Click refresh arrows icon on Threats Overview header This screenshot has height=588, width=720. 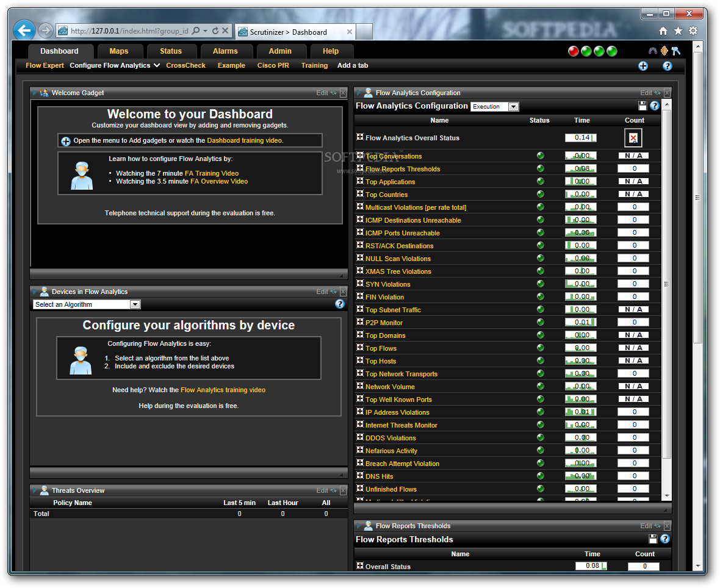click(x=334, y=490)
